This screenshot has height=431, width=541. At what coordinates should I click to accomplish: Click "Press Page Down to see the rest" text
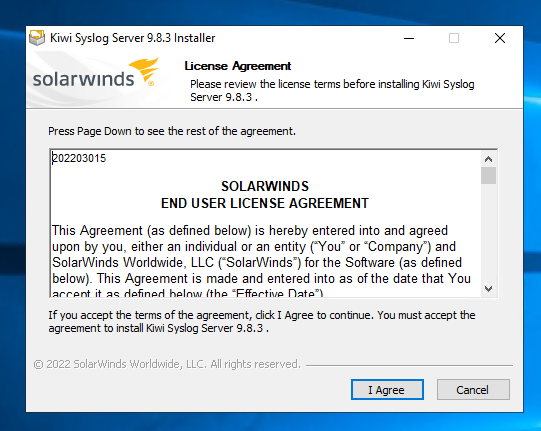point(172,131)
